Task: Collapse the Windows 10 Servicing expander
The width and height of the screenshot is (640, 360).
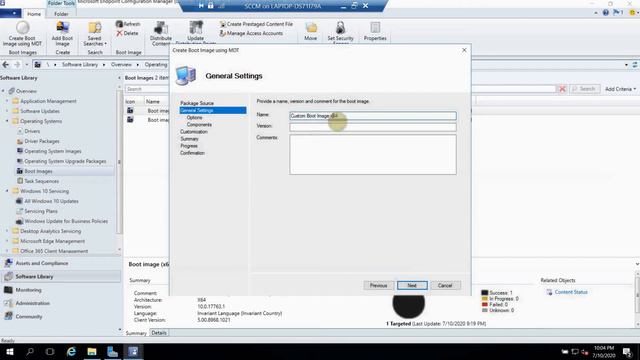Action: click(x=7, y=191)
